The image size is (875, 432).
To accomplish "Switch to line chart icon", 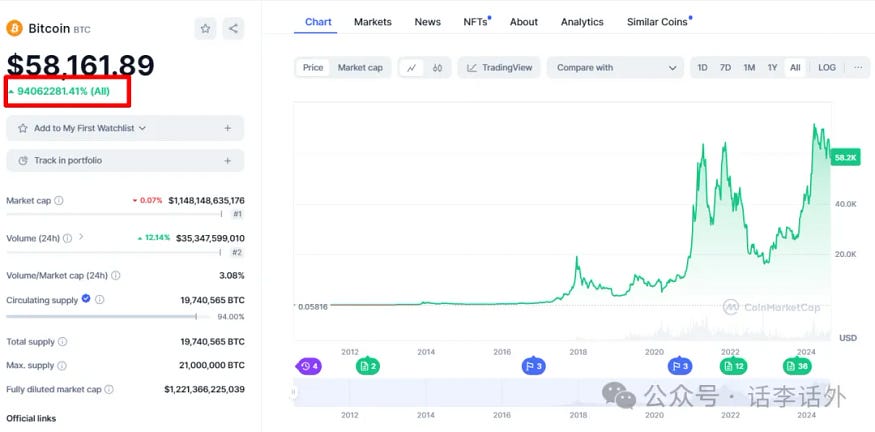I will click(x=411, y=68).
